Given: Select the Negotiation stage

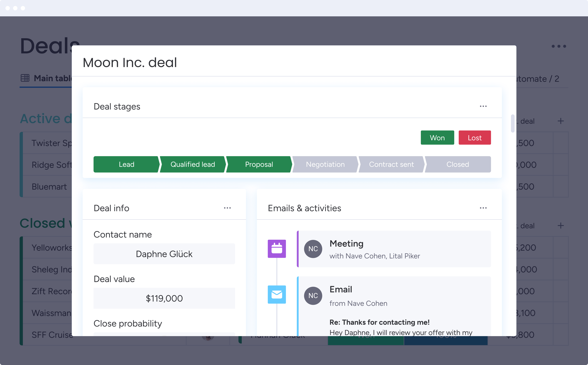Looking at the screenshot, I should pos(325,164).
